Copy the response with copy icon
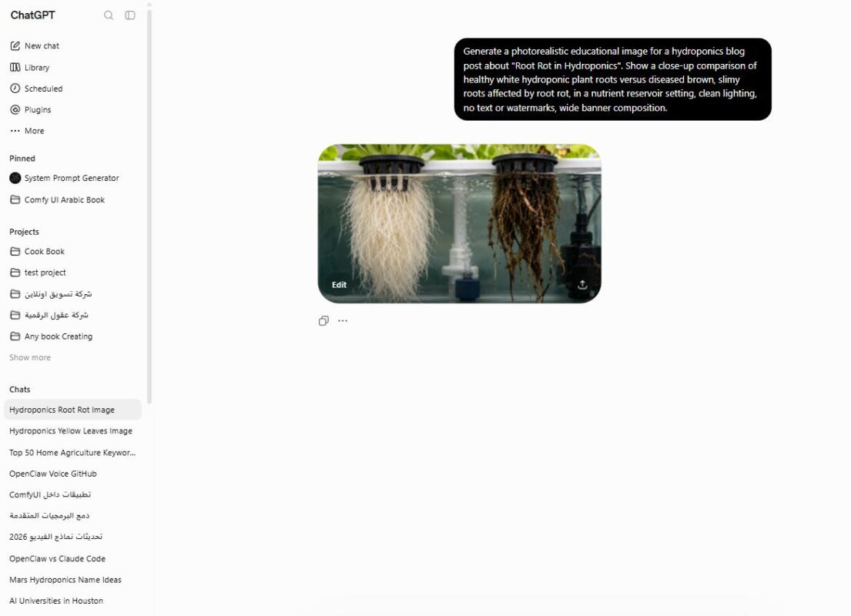851x616 pixels. 323,321
